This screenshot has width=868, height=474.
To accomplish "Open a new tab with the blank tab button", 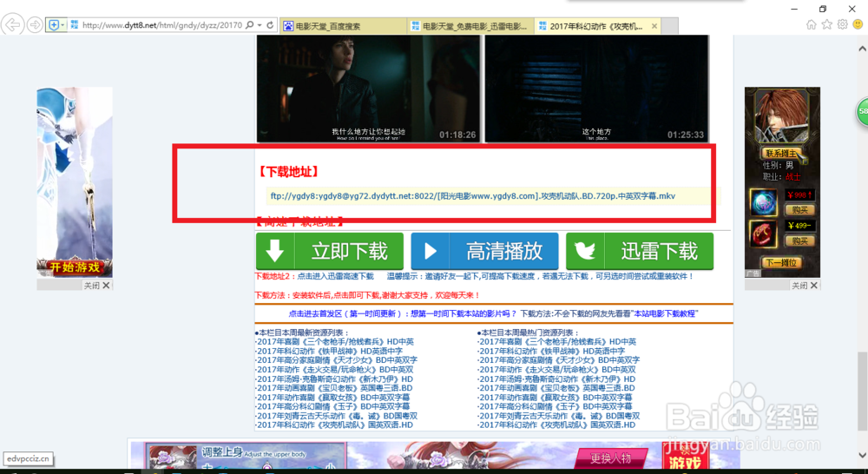I will point(670,26).
